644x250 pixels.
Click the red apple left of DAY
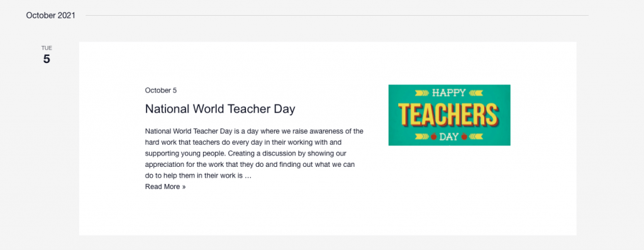[433, 137]
